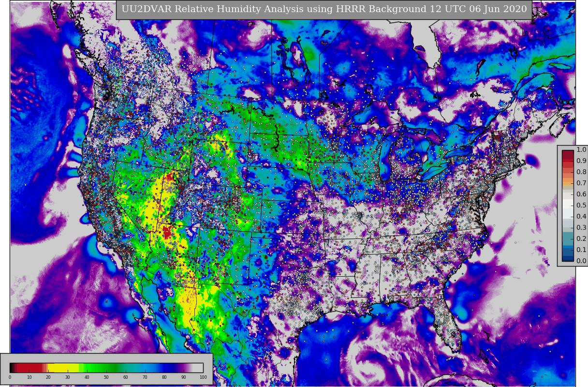Click the '40' label on the bottom humidity colorbar
Screen dimensions: 588x387
tap(87, 377)
